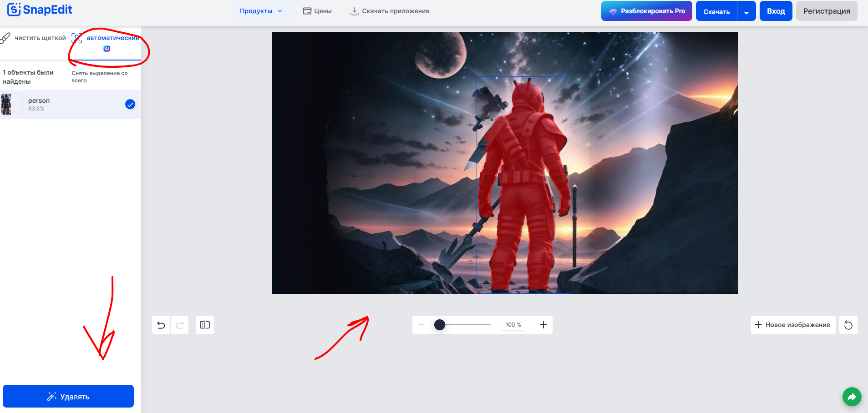The image size is (868, 413).
Task: Expand the Продукты dropdown menu
Action: (x=261, y=11)
